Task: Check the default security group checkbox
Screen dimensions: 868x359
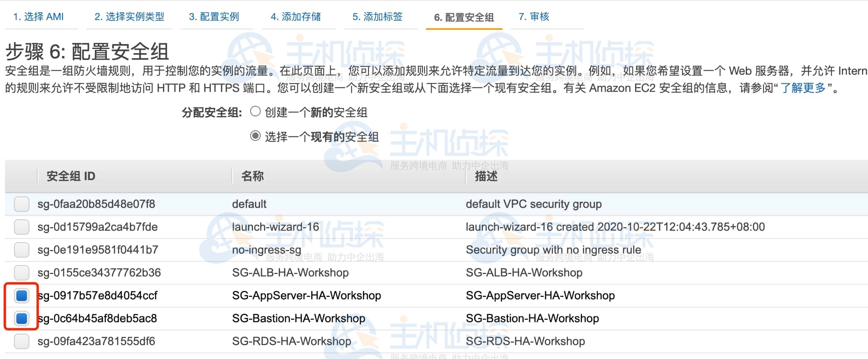Action: point(22,204)
